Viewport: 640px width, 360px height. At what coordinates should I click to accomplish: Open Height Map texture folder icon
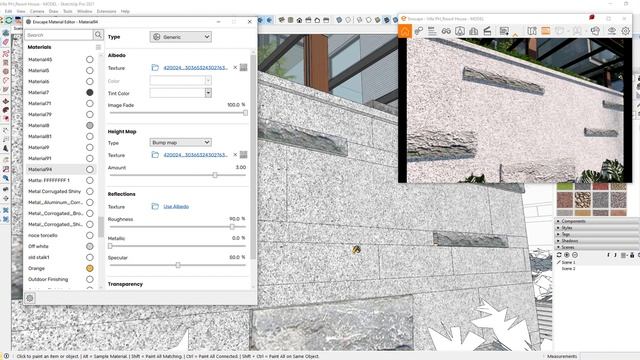click(155, 155)
